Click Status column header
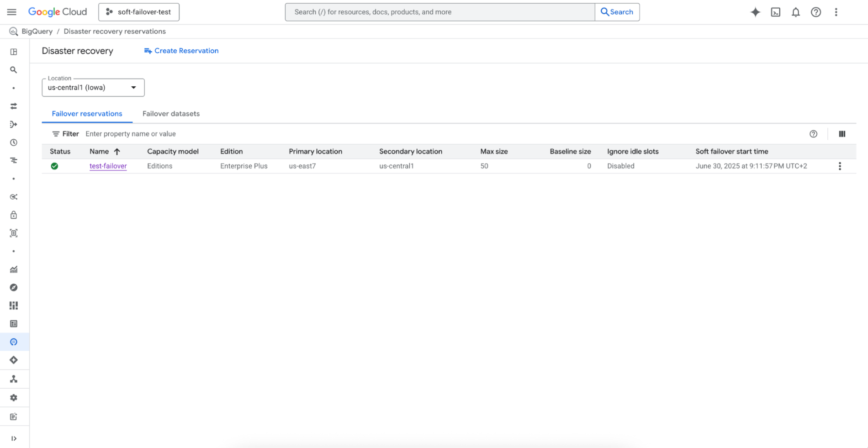Image resolution: width=868 pixels, height=448 pixels. tap(60, 152)
